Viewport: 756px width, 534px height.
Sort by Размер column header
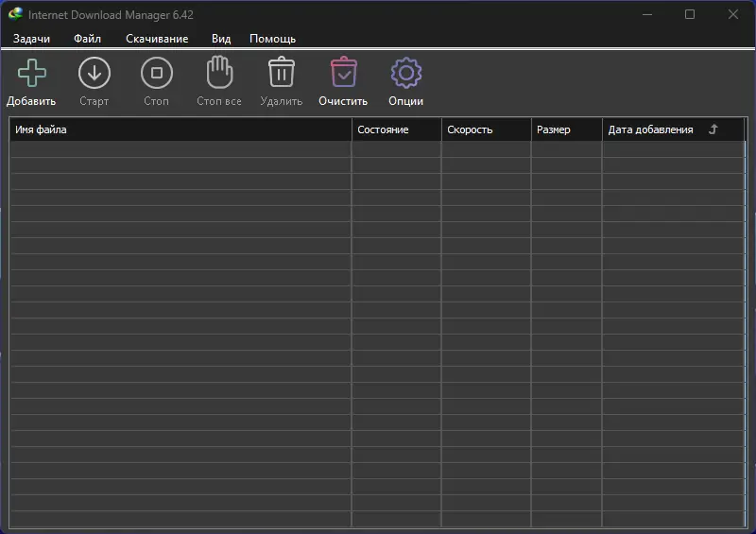click(566, 129)
